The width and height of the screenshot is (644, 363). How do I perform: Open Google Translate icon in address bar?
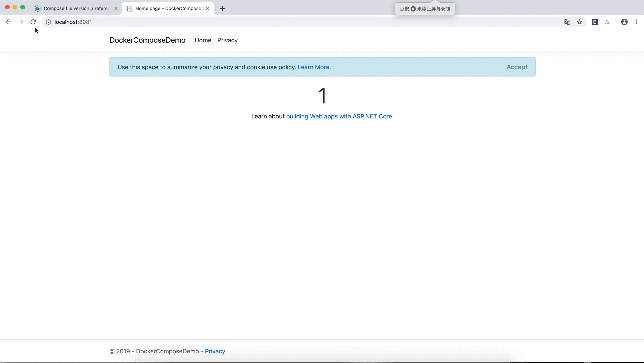coord(567,22)
